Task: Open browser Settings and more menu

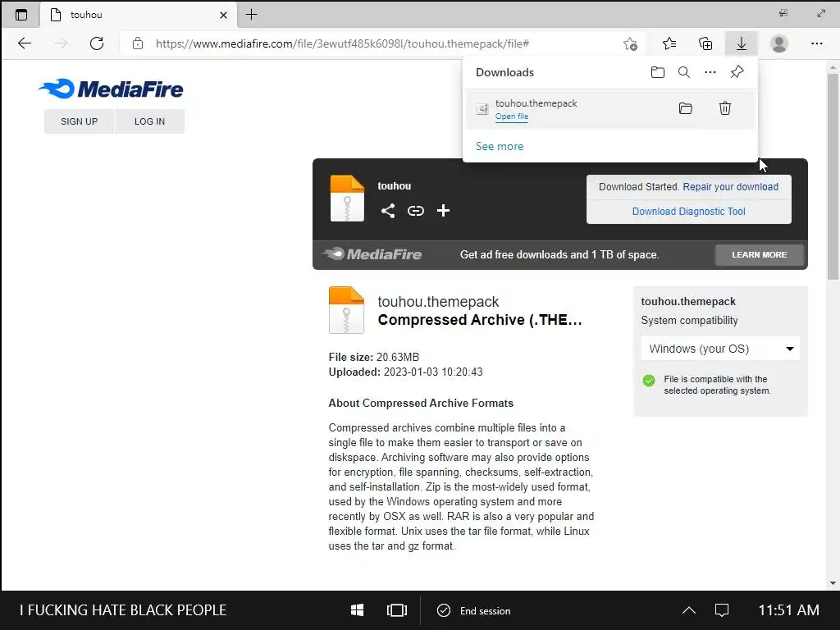Action: pos(816,43)
